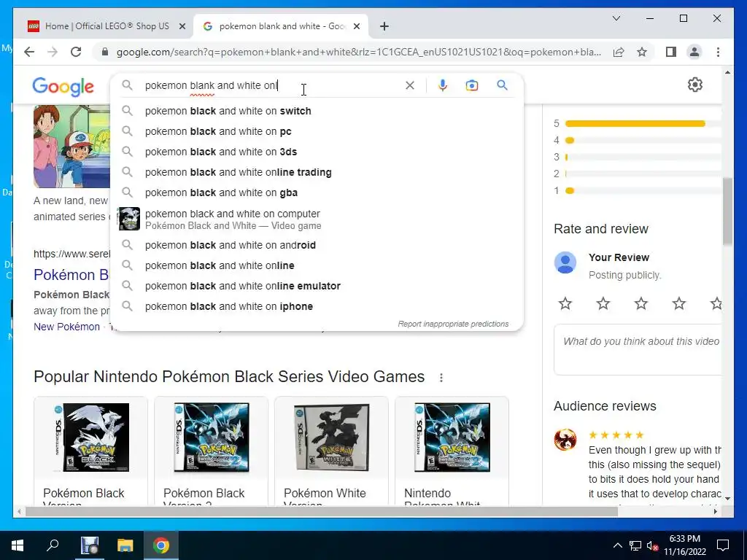Screen dimensions: 747x560
Task: Choose suggestion 'pokemon black and white online trading'
Action: coord(317,172)
